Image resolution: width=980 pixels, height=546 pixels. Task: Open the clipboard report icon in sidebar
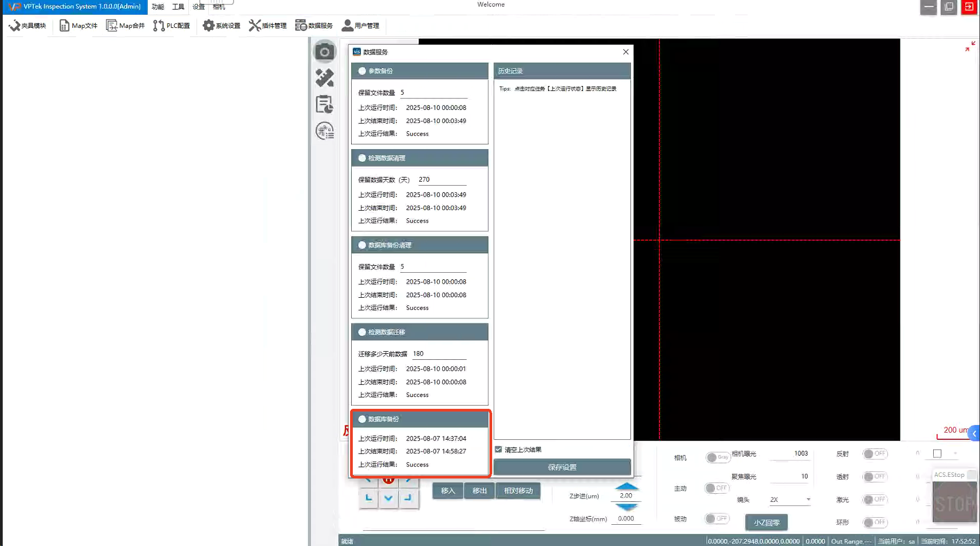[x=324, y=105]
